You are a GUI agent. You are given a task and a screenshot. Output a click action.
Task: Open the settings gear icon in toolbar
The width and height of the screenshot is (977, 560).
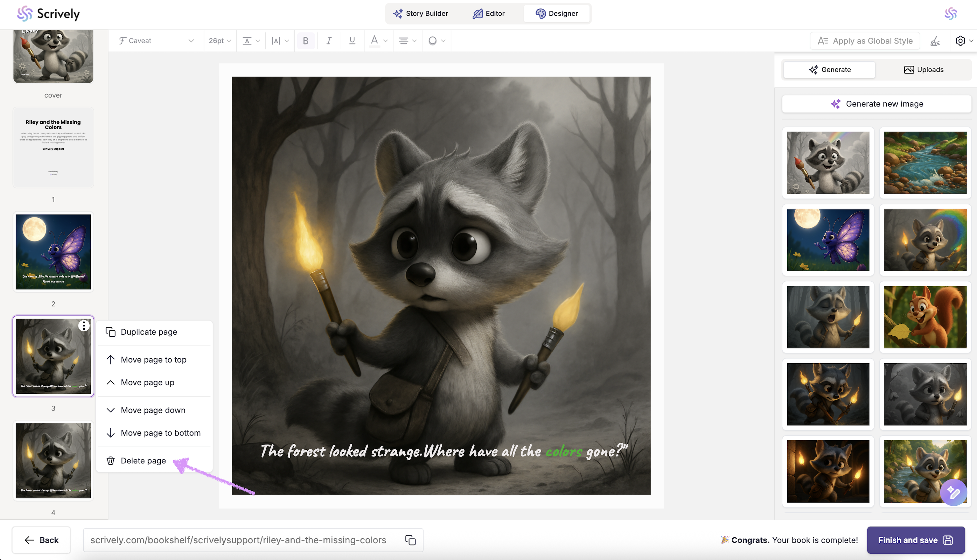tap(960, 41)
